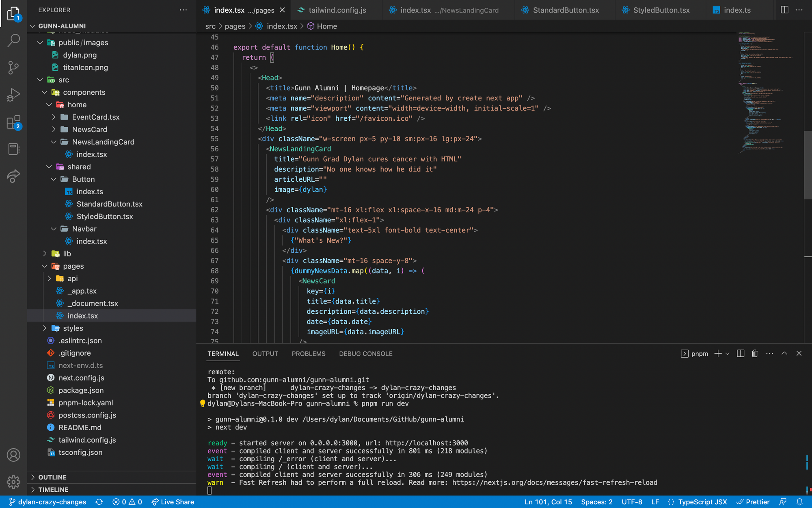This screenshot has width=812, height=508.
Task: Select the pnpm terminal instance
Action: tap(694, 354)
